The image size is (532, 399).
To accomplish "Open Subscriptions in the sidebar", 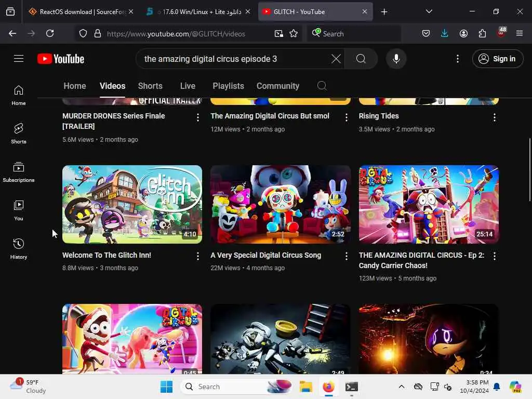I will (x=19, y=172).
